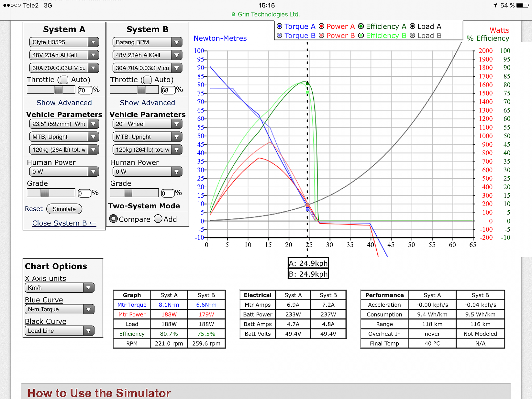Click the System B grade percent field
532x399 pixels.
[x=168, y=193]
